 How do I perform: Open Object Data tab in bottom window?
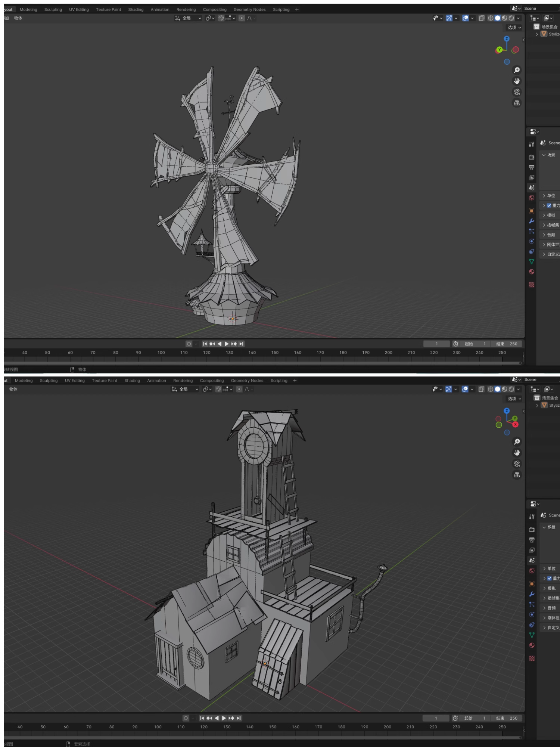(532, 635)
